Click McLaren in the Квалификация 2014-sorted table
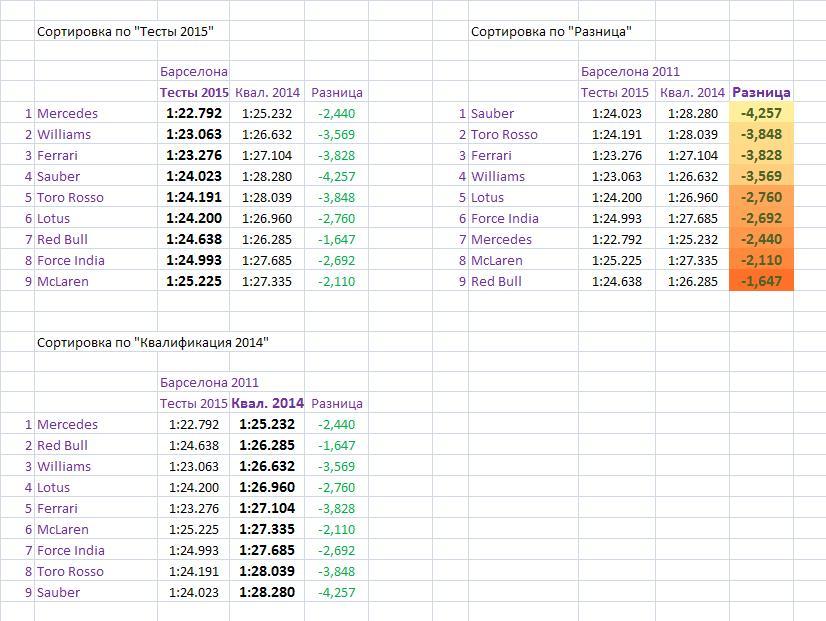This screenshot has height=621, width=826. tap(63, 529)
